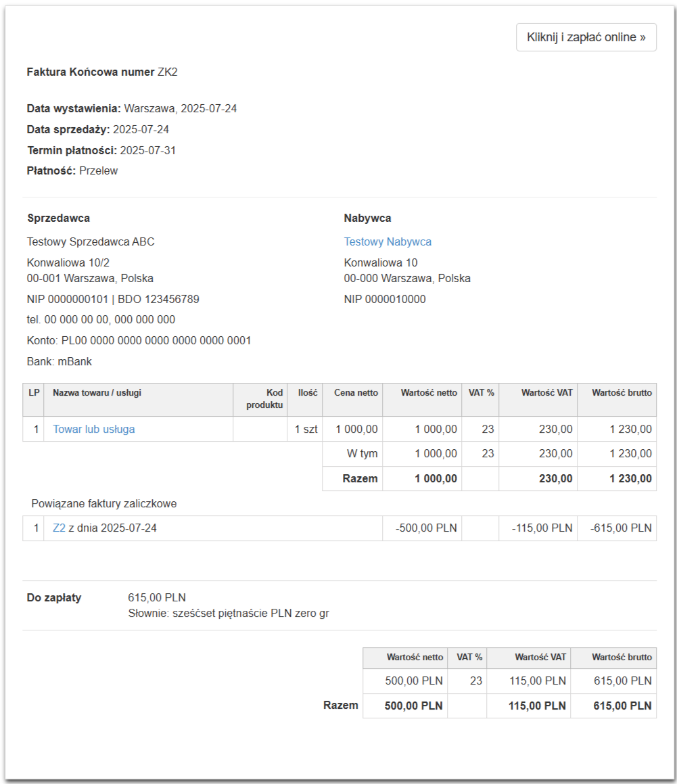Image resolution: width=677 pixels, height=784 pixels.
Task: Click the 'Płatność: Przelew' line
Action: (x=72, y=171)
